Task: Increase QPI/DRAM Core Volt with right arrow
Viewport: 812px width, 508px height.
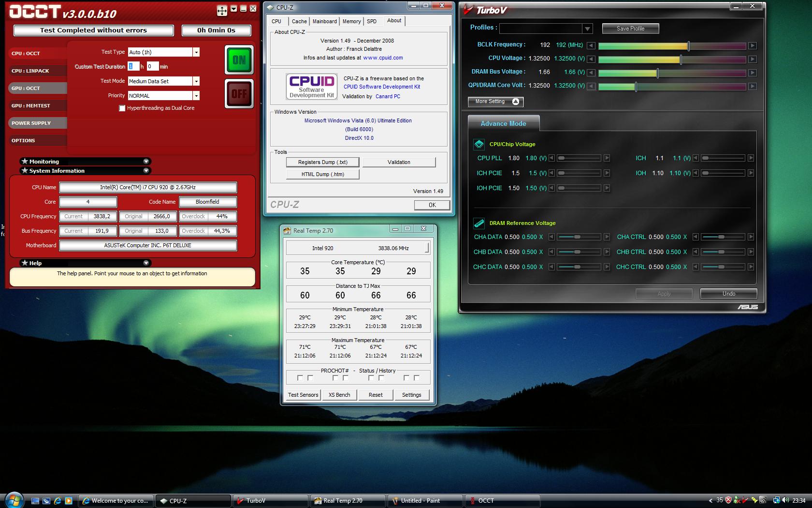Action: coord(753,86)
